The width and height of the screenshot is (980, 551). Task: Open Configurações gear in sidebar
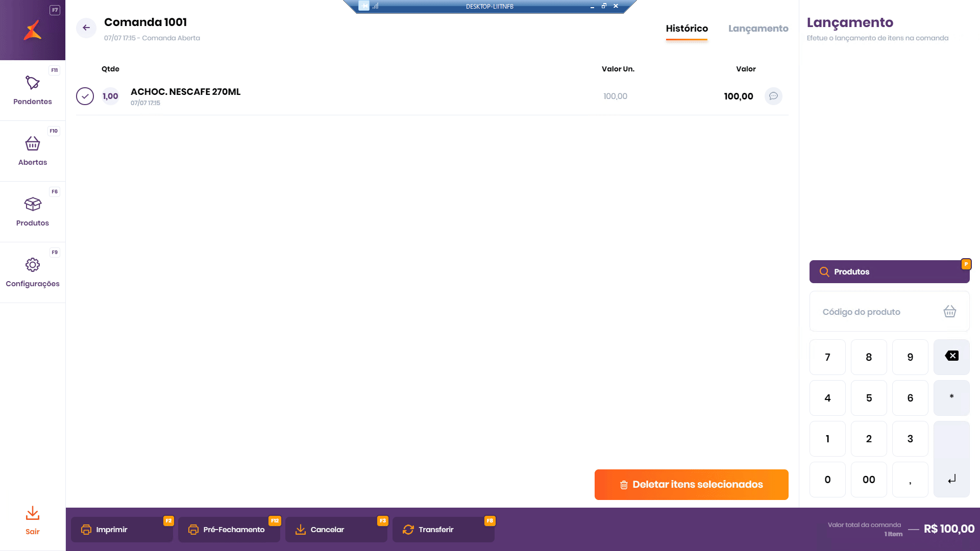33,265
